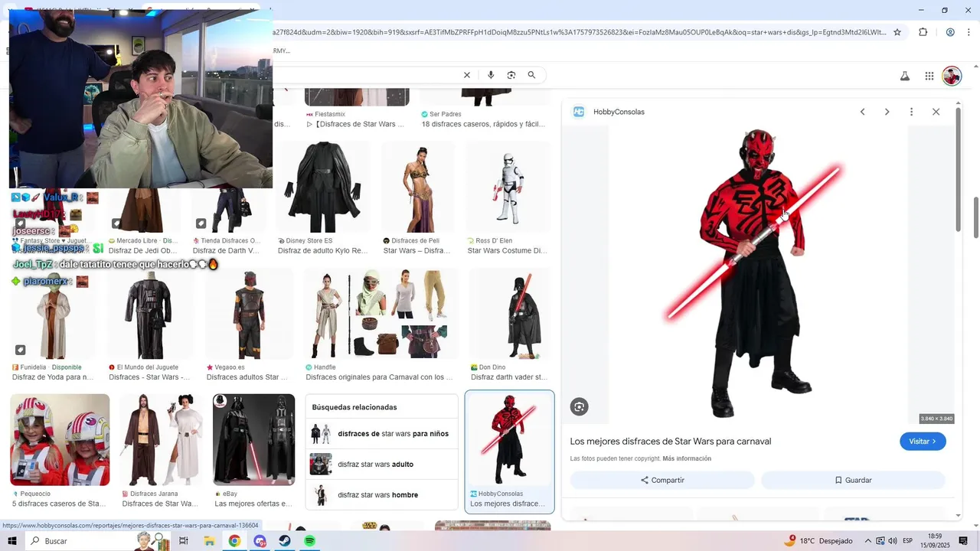
Task: Click 'Disfraces originales para Carnaval' caption
Action: [x=379, y=377]
